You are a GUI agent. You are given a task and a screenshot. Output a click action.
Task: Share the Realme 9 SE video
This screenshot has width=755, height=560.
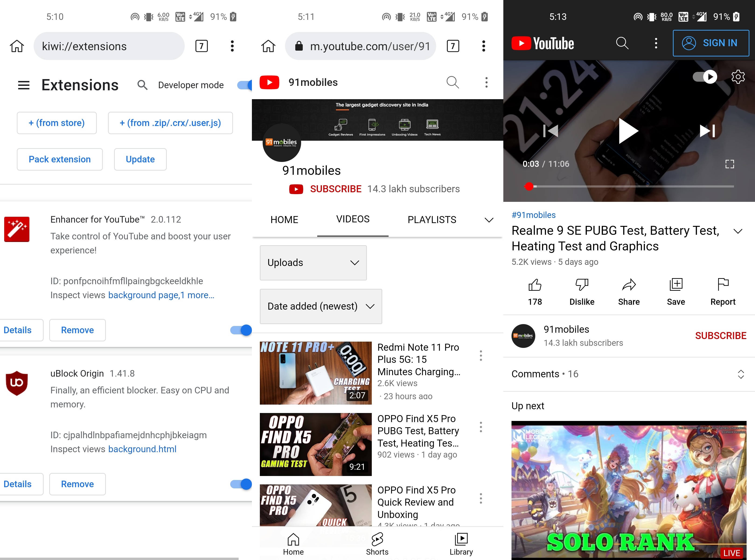[x=629, y=292]
